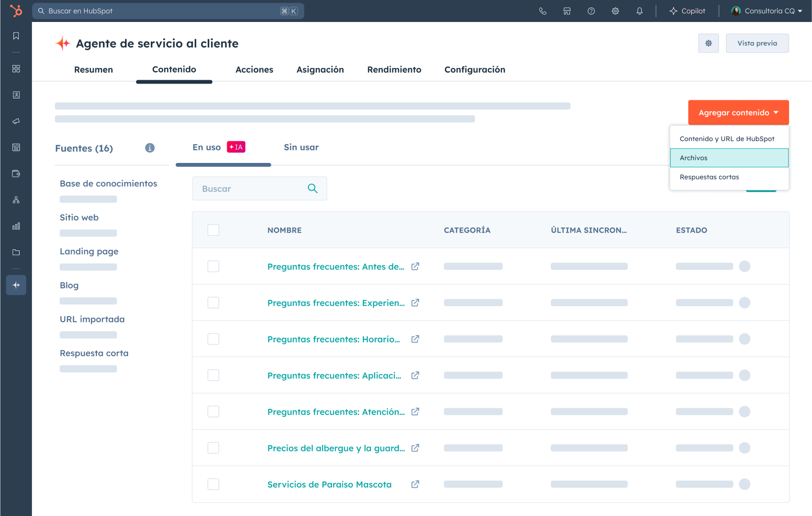The width and height of the screenshot is (812, 516).
Task: Switch to the Asignación tab
Action: [320, 70]
